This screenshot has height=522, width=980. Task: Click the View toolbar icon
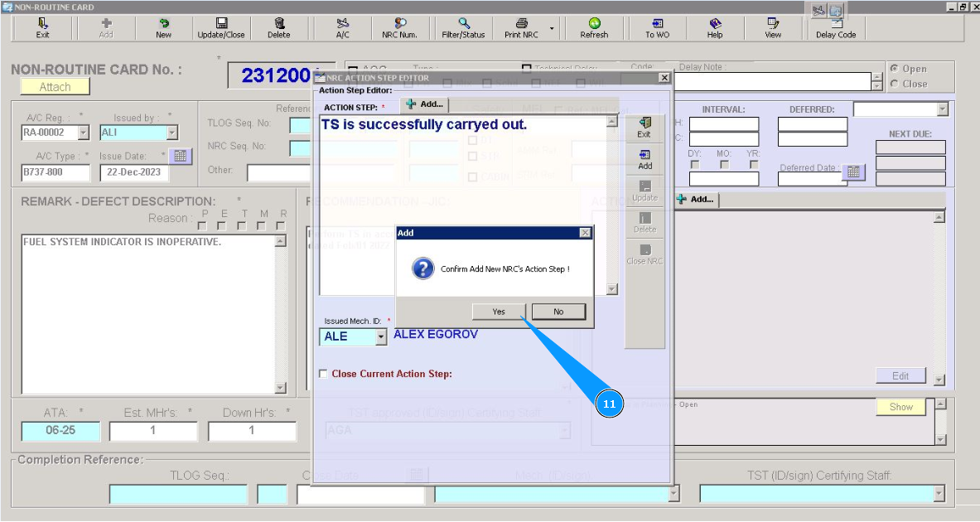(x=773, y=24)
